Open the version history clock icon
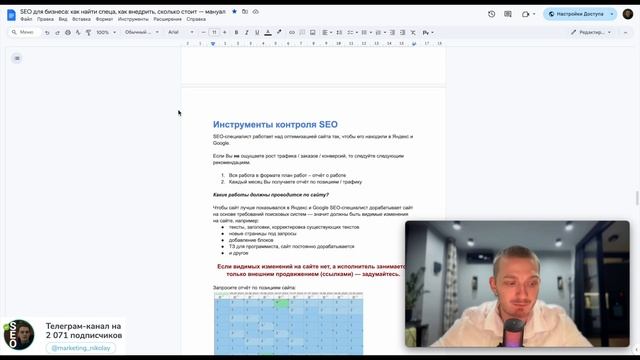This screenshot has height=360, width=640. pos(491,14)
